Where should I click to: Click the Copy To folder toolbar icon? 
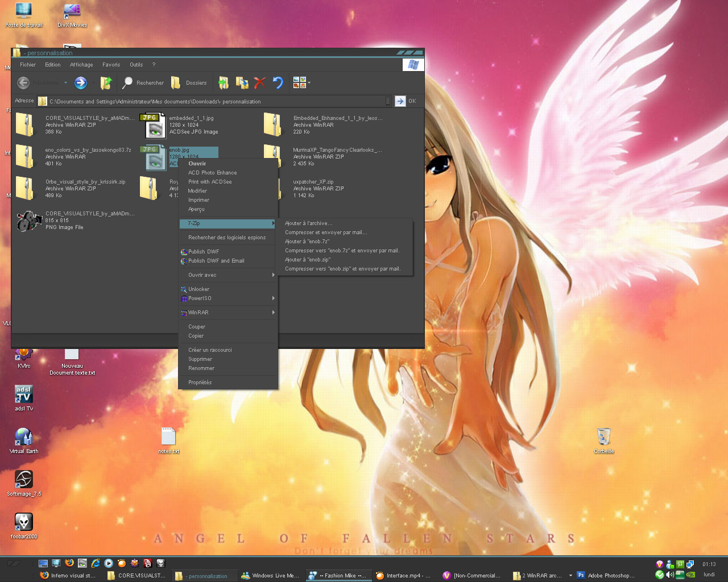[x=242, y=83]
